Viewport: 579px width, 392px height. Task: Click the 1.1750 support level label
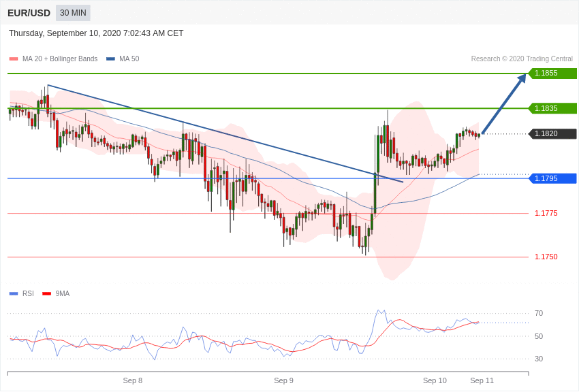(546, 257)
